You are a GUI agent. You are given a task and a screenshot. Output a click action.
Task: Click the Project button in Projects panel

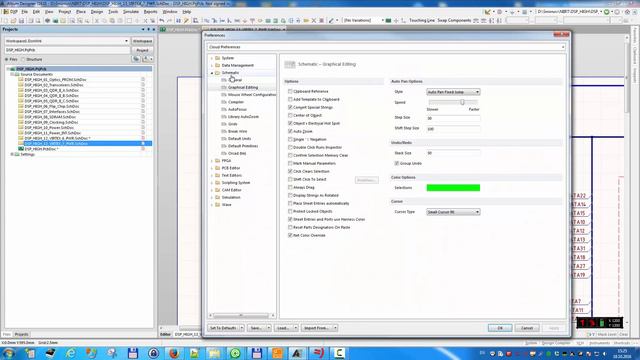142,50
